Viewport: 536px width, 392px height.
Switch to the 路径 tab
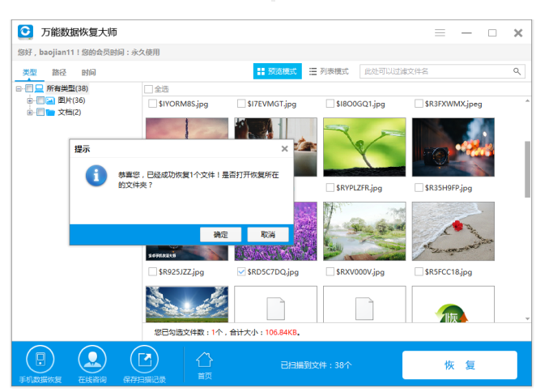tap(59, 72)
